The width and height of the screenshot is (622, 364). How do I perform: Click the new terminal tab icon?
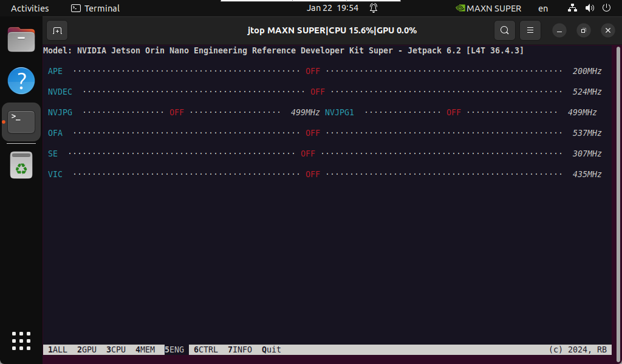(56, 30)
